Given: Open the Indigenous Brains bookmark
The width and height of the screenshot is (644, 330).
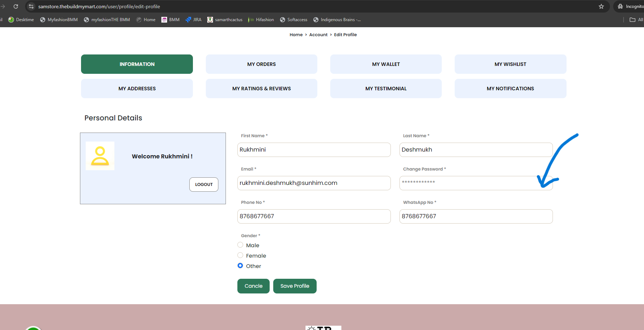Looking at the screenshot, I should pos(337,20).
